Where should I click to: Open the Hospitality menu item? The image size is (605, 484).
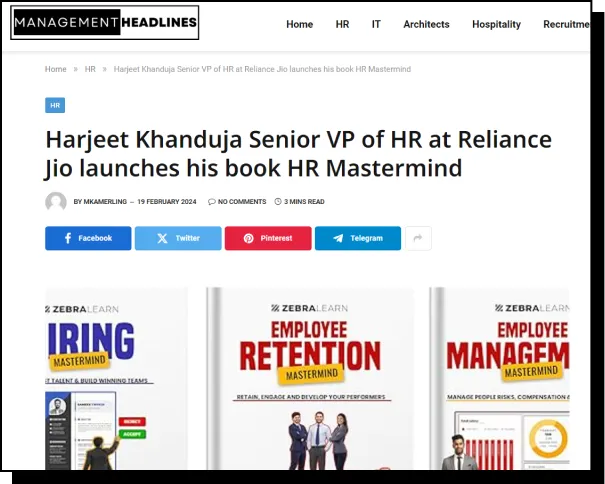tap(496, 24)
